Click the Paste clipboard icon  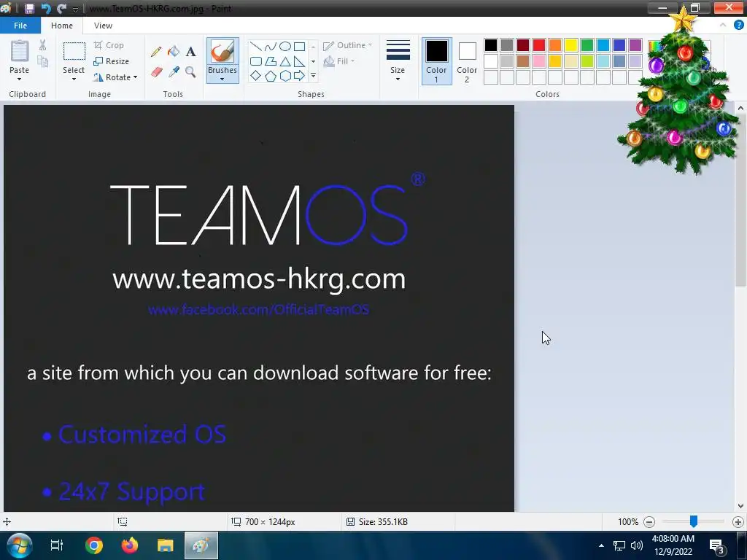click(x=20, y=50)
